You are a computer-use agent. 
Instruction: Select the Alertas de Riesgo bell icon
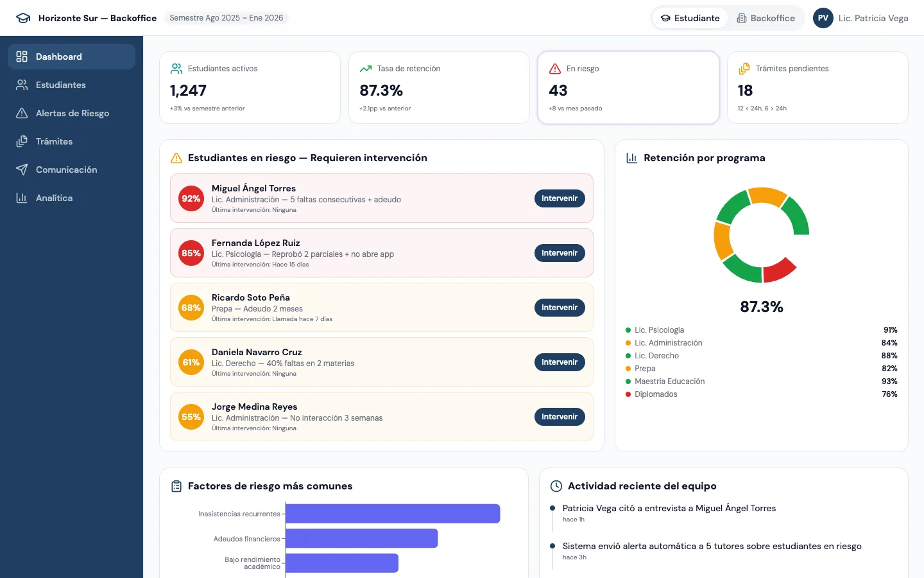point(21,113)
